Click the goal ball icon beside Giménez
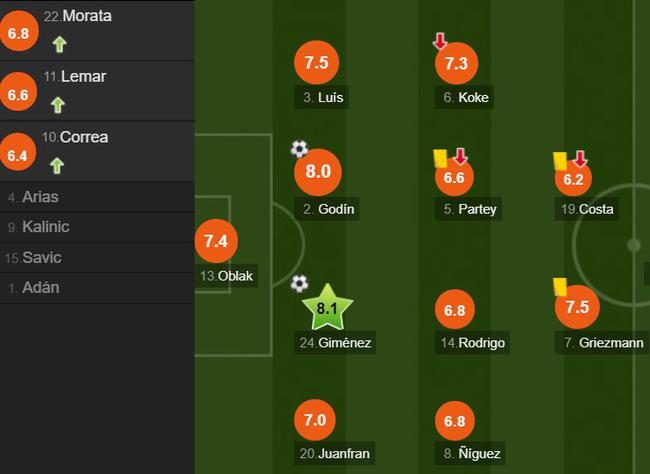 tap(299, 284)
